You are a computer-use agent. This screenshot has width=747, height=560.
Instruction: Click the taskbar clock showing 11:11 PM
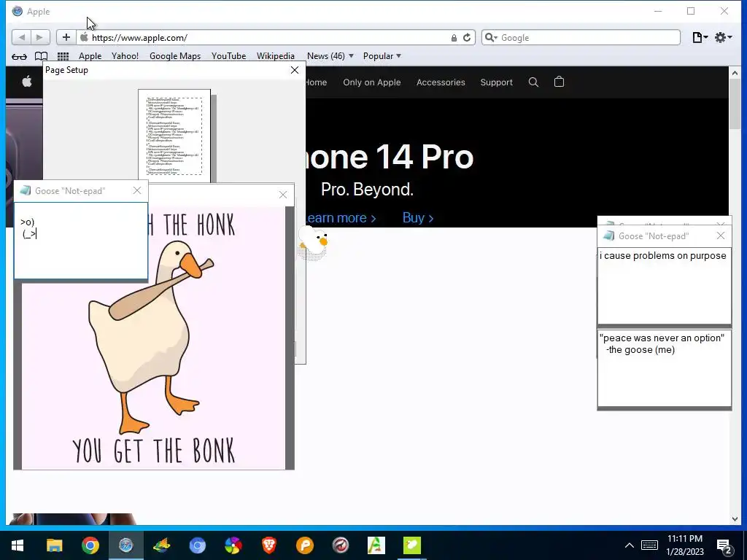coord(684,545)
